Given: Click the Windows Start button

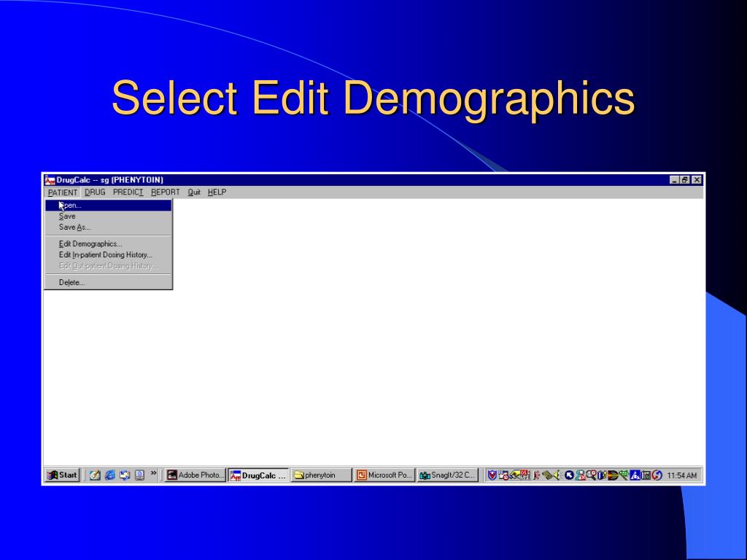Looking at the screenshot, I should (63, 475).
